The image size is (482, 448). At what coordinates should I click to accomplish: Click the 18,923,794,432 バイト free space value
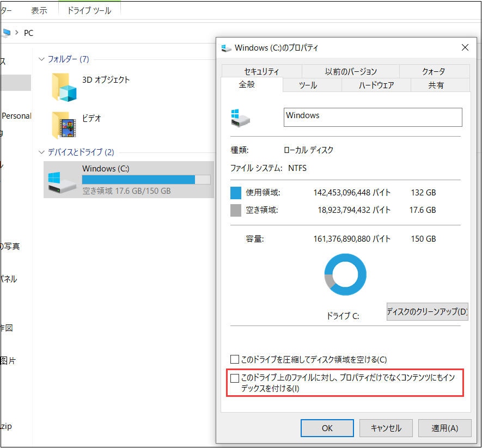point(354,210)
